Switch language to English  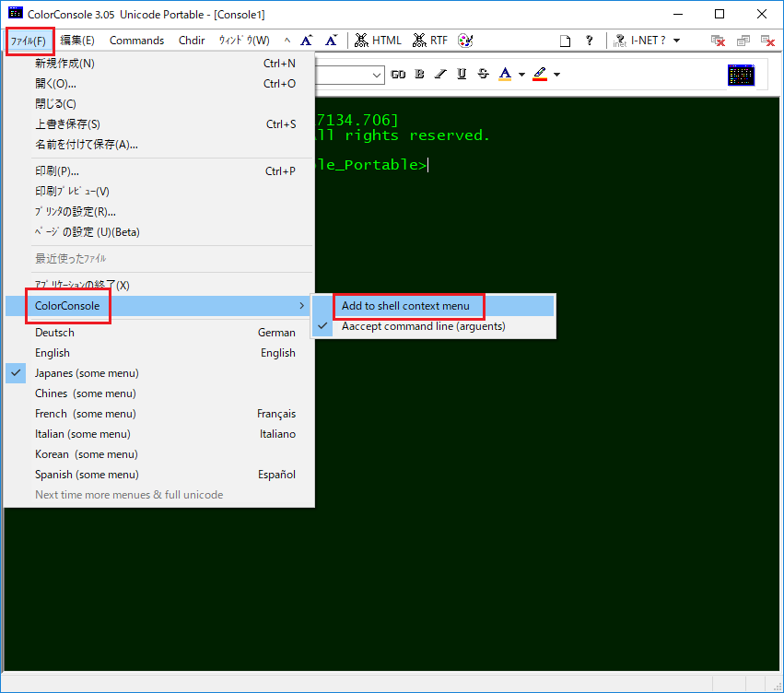click(160, 353)
